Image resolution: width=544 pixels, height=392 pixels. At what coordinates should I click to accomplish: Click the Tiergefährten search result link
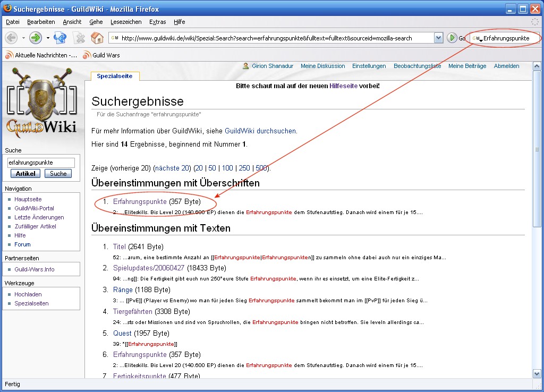pyautogui.click(x=133, y=311)
